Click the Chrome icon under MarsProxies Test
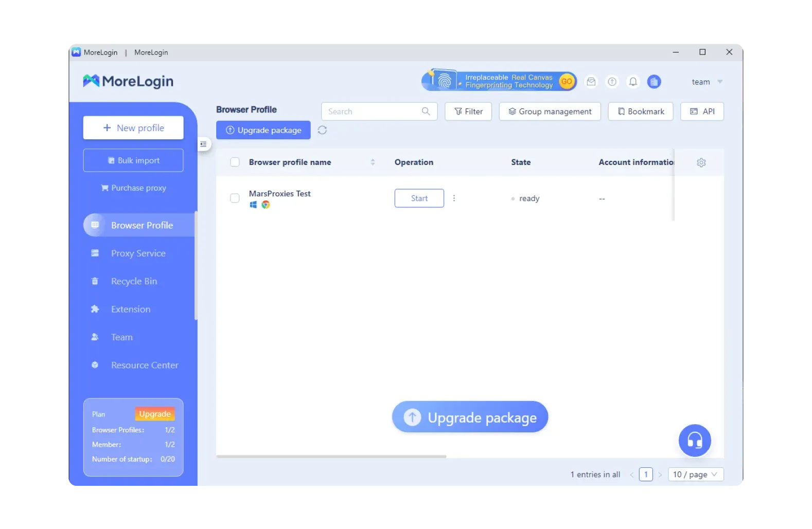The image size is (812, 529). [x=266, y=205]
